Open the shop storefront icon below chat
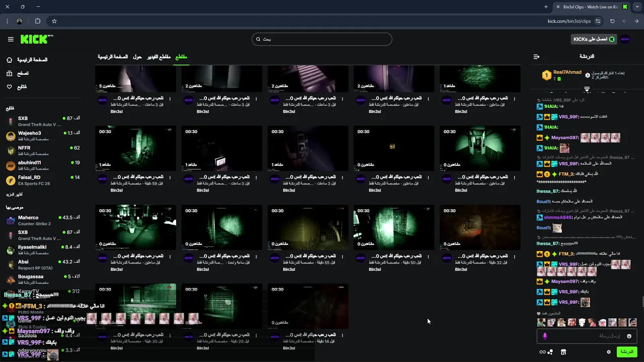 563,352
